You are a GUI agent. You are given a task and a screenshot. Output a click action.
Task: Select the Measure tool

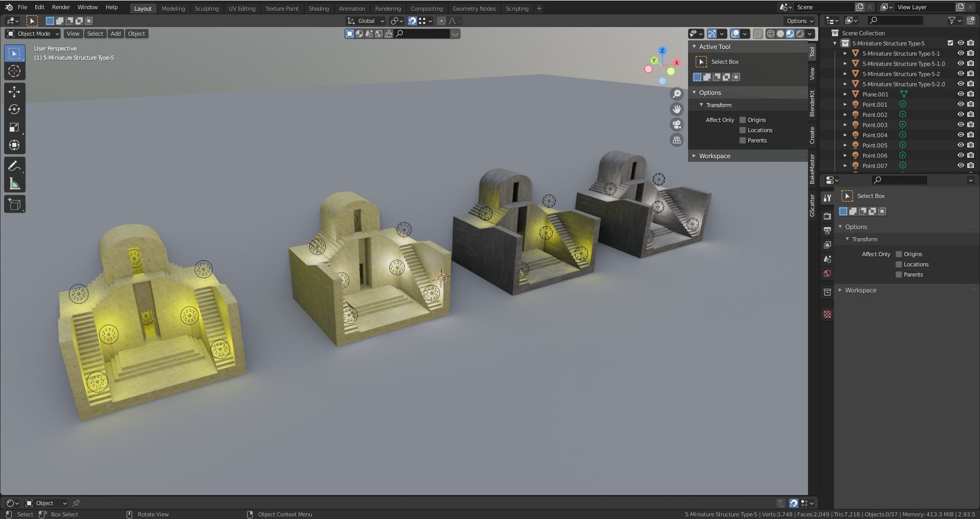14,182
